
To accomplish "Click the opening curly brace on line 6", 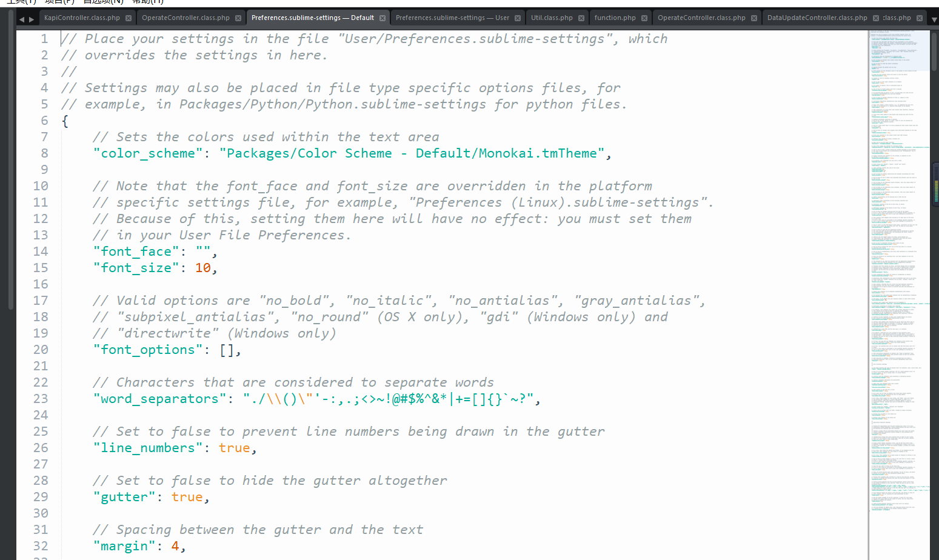I will click(65, 121).
